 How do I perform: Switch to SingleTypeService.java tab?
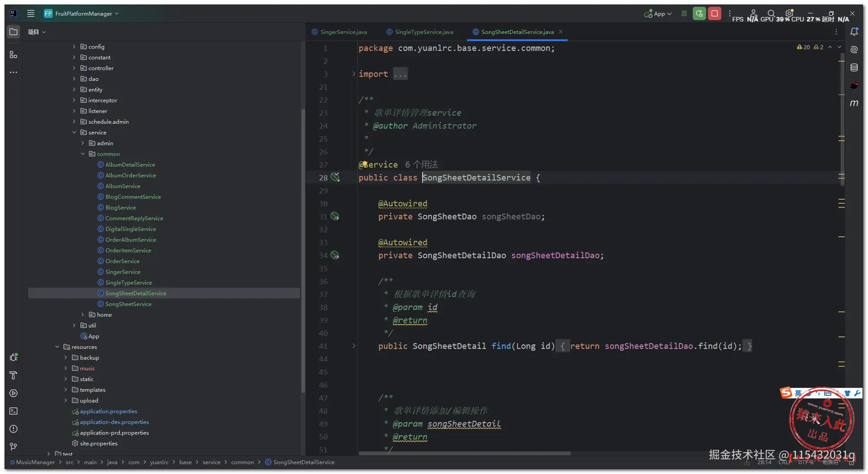point(420,32)
